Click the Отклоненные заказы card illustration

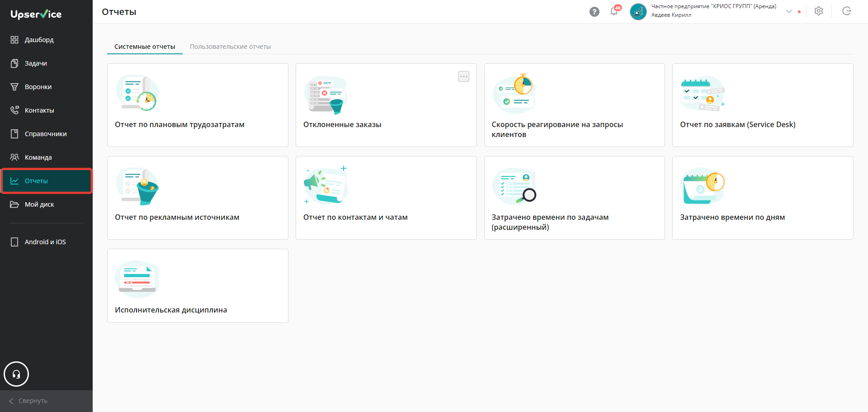click(326, 95)
